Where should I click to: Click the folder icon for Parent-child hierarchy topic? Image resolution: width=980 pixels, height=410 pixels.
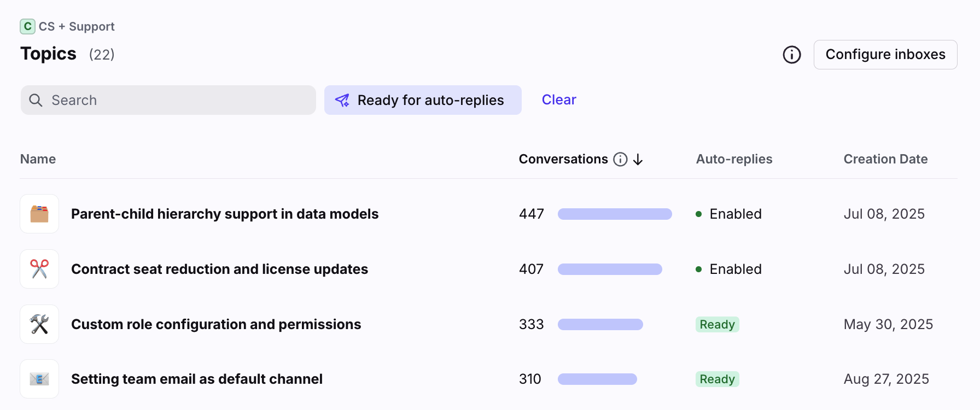click(39, 214)
